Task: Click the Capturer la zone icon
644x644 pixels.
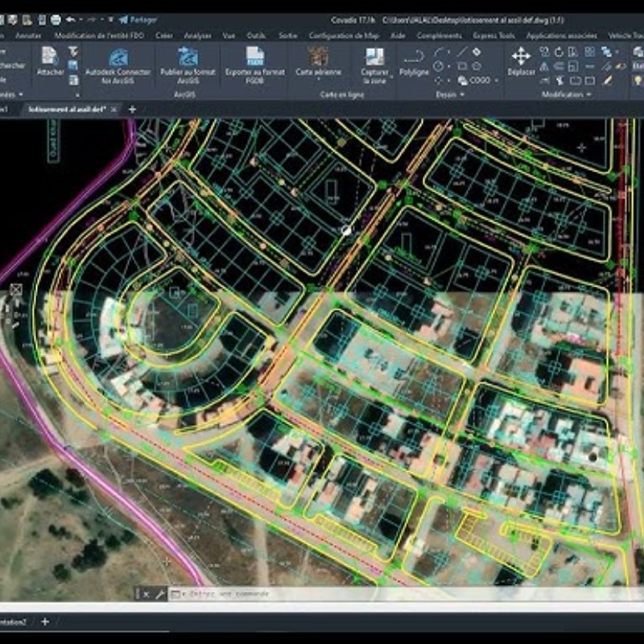Action: [x=375, y=58]
